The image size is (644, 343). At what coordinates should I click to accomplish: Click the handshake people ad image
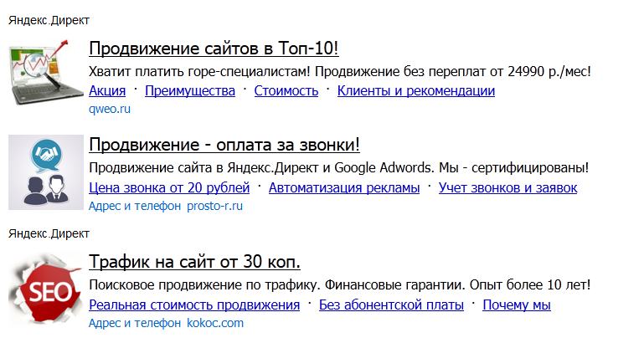46,172
